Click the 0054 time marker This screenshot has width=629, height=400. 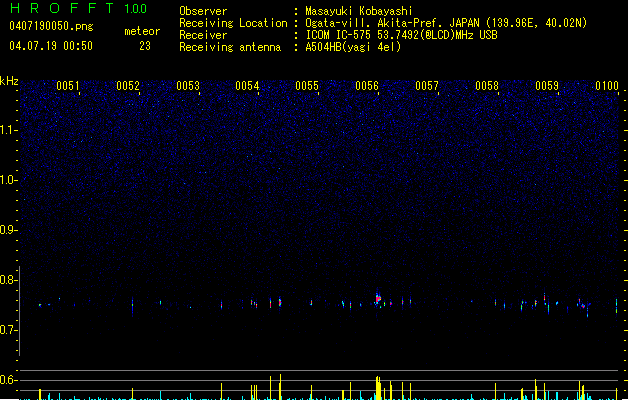[247, 85]
